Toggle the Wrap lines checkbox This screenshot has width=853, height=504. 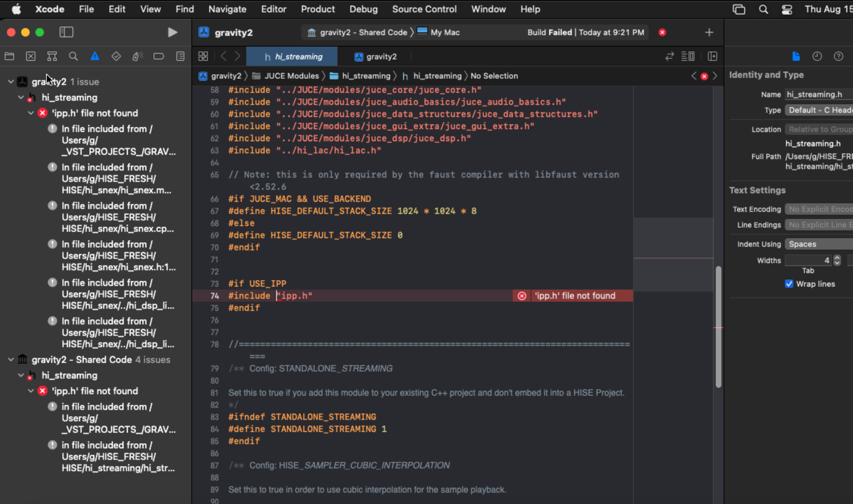click(789, 284)
